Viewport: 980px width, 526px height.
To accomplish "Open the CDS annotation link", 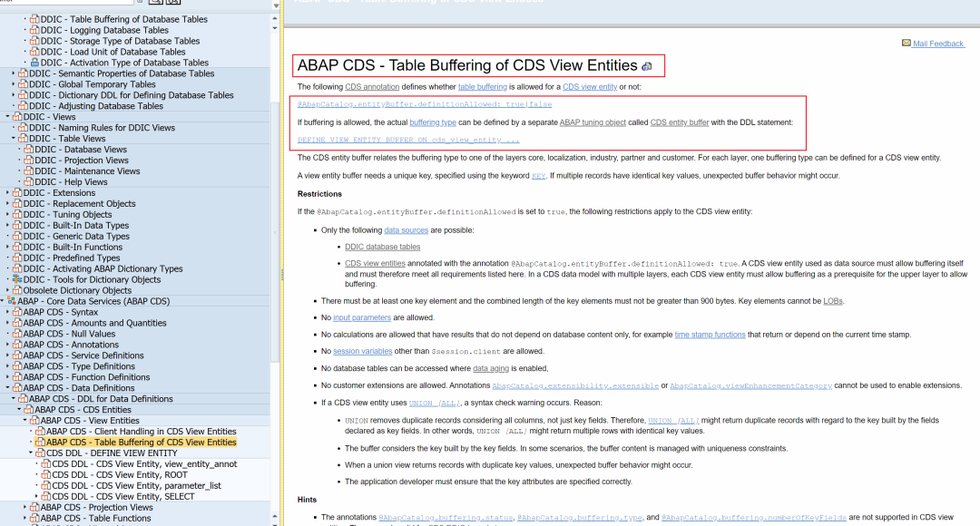I will pos(372,87).
